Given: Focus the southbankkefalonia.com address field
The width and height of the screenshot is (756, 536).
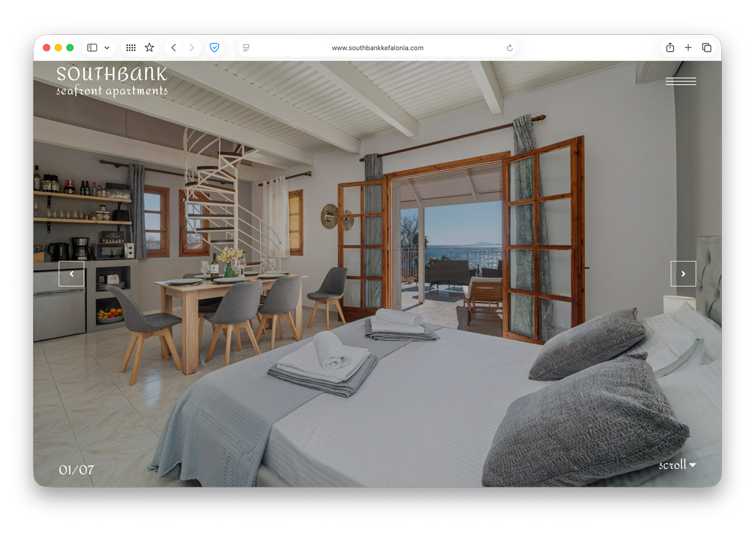Looking at the screenshot, I should click(x=377, y=48).
